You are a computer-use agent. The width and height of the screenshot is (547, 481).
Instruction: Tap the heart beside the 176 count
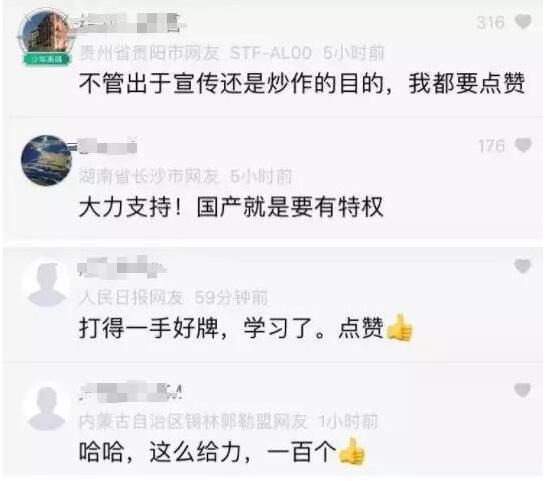coord(523,145)
